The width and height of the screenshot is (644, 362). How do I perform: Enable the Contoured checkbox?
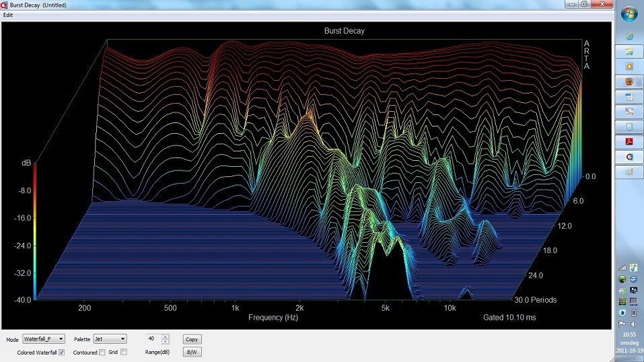pos(102,352)
